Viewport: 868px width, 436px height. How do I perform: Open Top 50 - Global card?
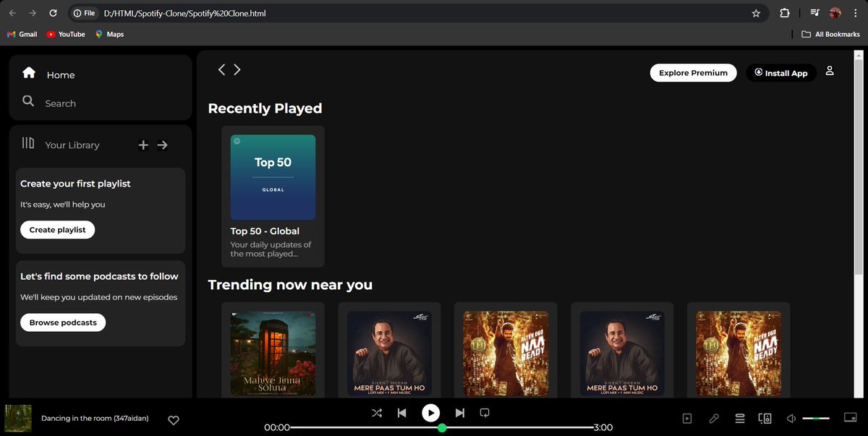(x=273, y=196)
